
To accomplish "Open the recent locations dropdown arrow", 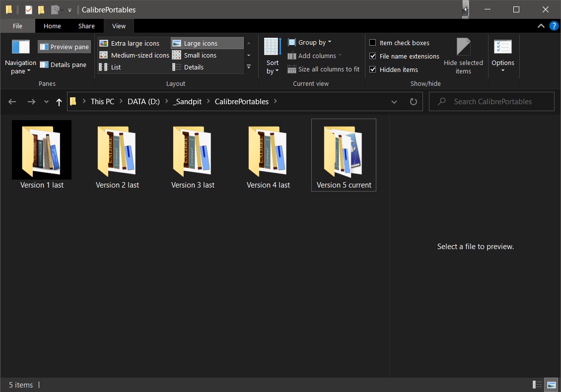I will coord(46,102).
